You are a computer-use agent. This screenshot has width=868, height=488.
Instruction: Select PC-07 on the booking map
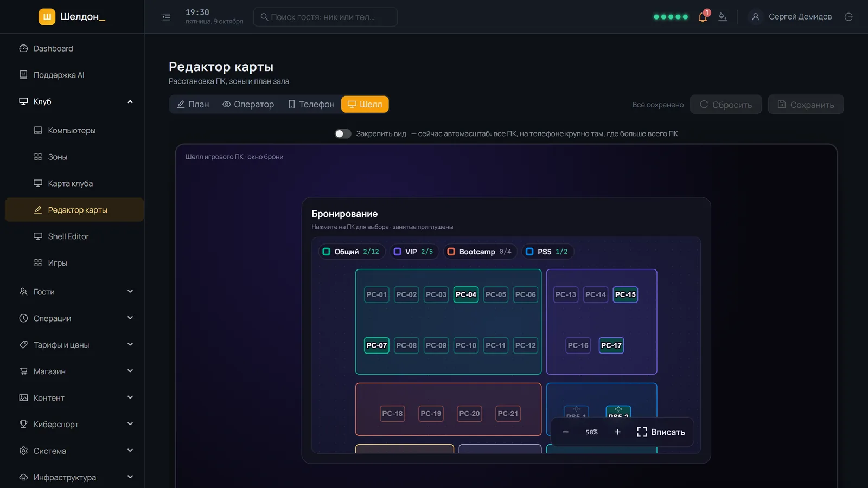coord(376,345)
